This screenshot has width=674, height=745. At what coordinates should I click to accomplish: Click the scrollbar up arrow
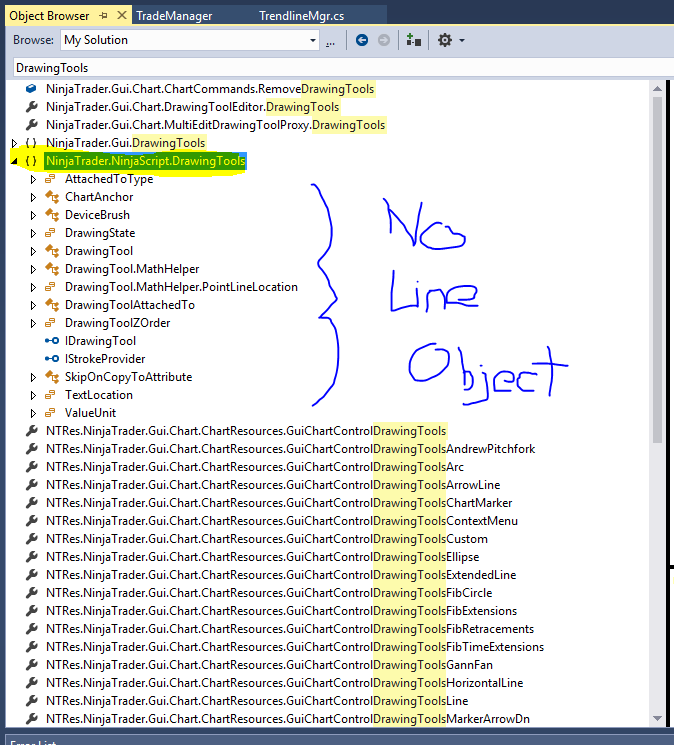(x=657, y=88)
